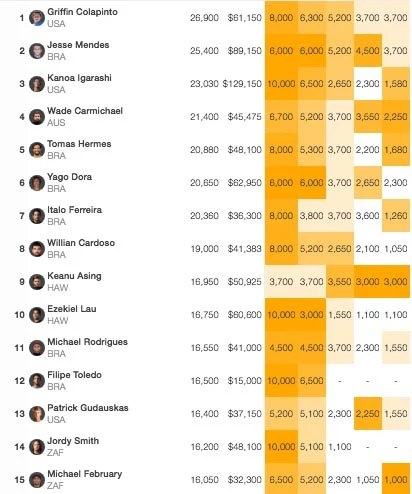Click Keanu Asing's name
Image resolution: width=412 pixels, height=494 pixels.
coord(74,276)
